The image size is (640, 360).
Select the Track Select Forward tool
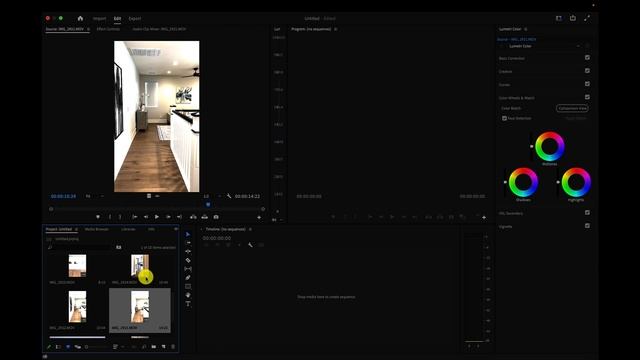[188, 243]
